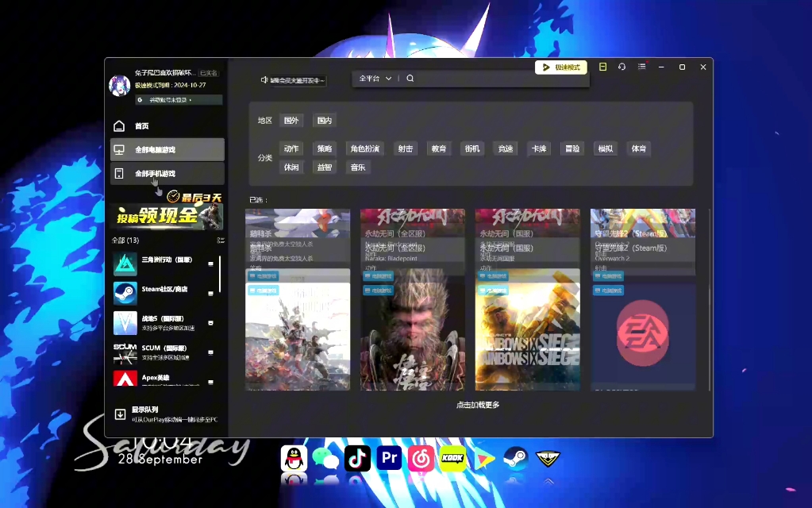Screen dimensions: 812x508
Task: Click the computer monitor icon for 全部电脑游戏
Action: pyautogui.click(x=119, y=150)
